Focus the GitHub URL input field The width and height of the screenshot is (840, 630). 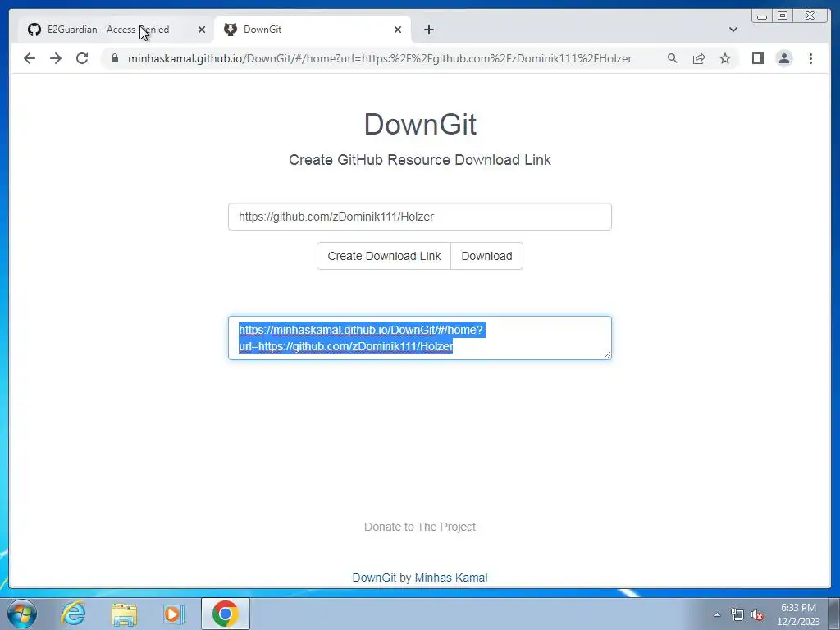[419, 217]
